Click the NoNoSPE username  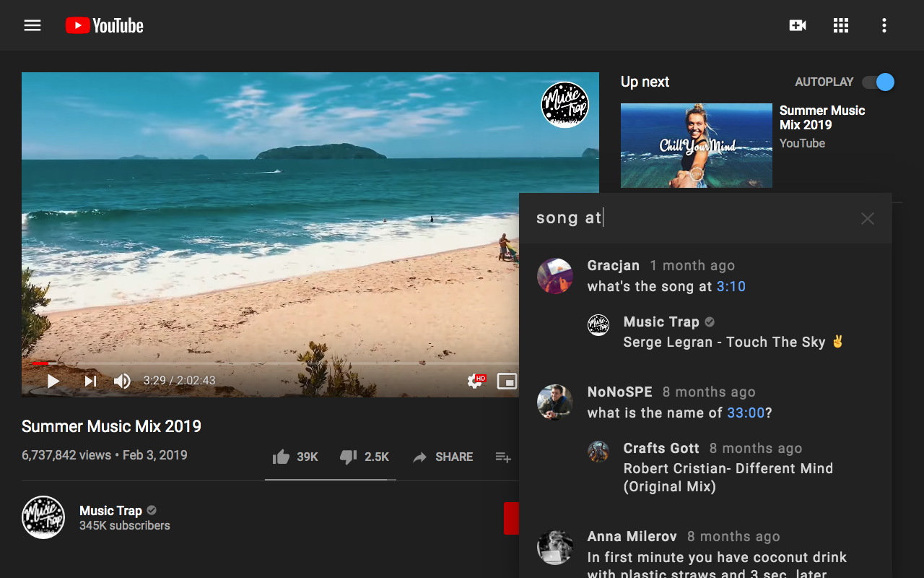pyautogui.click(x=620, y=392)
